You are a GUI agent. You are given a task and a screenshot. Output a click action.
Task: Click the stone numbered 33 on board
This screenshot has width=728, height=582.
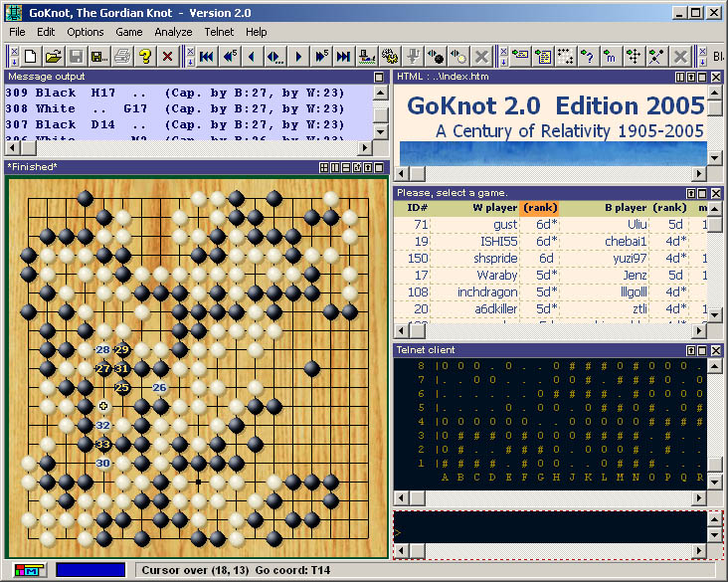tap(103, 444)
